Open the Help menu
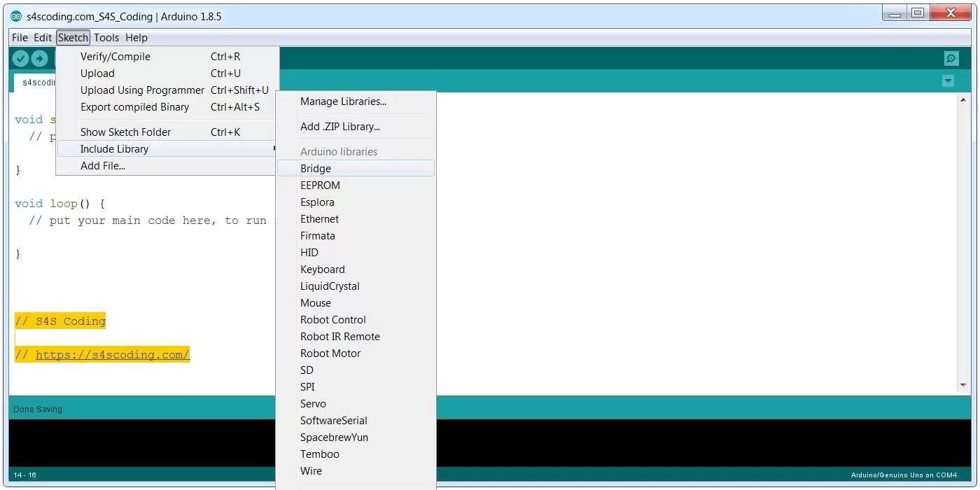 [136, 38]
